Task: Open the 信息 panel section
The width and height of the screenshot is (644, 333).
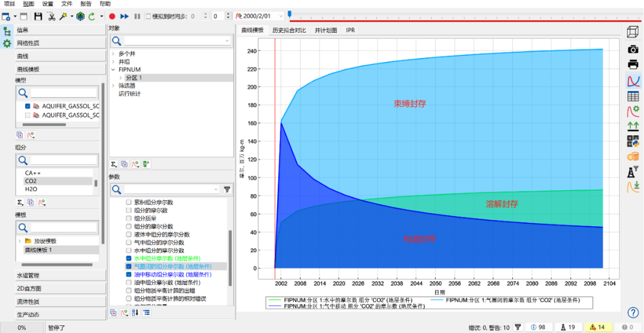Action: 60,30
